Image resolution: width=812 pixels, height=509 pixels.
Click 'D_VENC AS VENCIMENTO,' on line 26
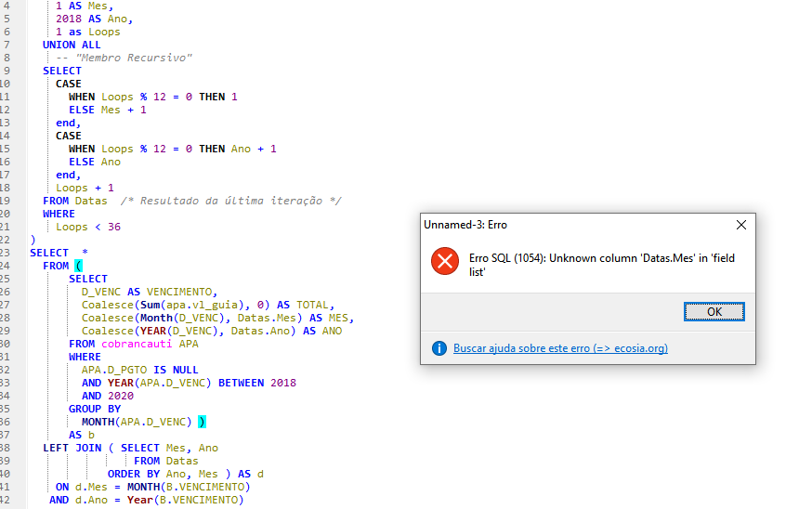[150, 292]
